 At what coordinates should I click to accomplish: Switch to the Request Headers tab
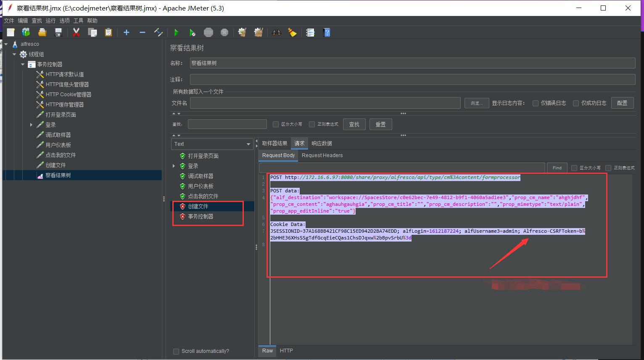(322, 155)
